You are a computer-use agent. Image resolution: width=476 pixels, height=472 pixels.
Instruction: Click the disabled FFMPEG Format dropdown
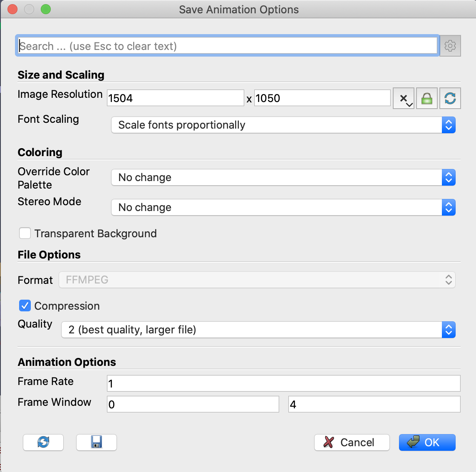click(257, 280)
